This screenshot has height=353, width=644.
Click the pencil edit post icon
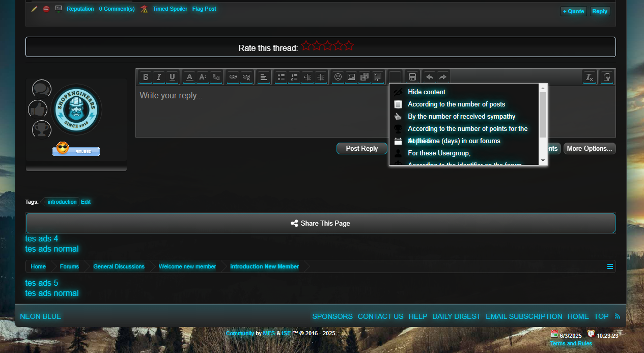(x=34, y=9)
